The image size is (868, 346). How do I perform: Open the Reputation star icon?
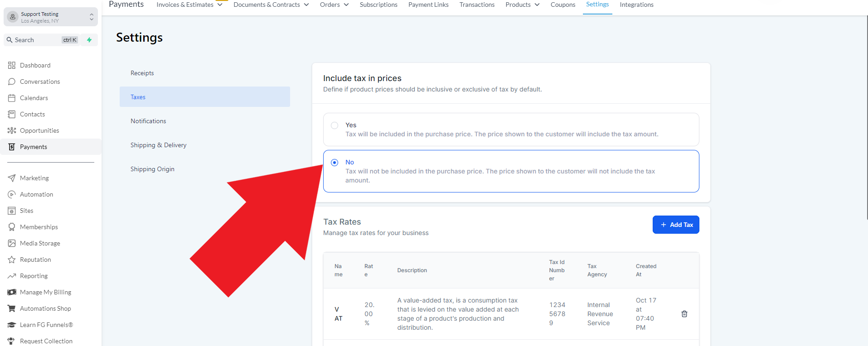click(12, 259)
